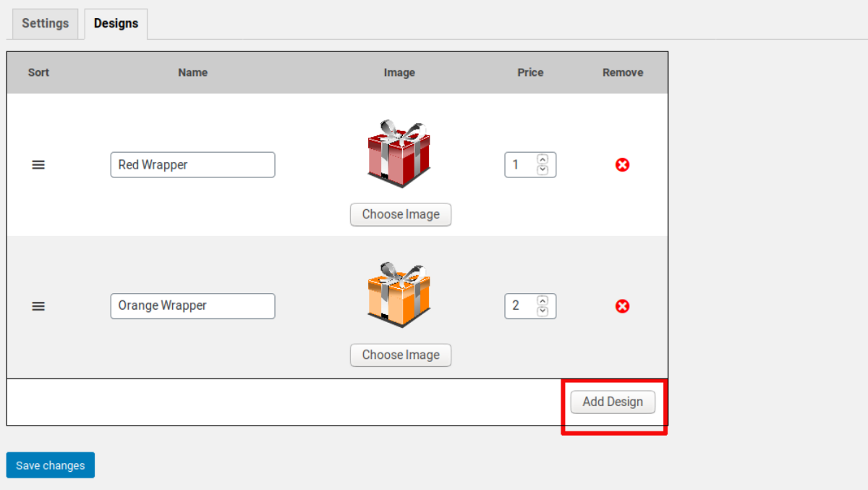The image size is (868, 490).
Task: Focus the Orange Wrapper name field
Action: click(x=192, y=305)
